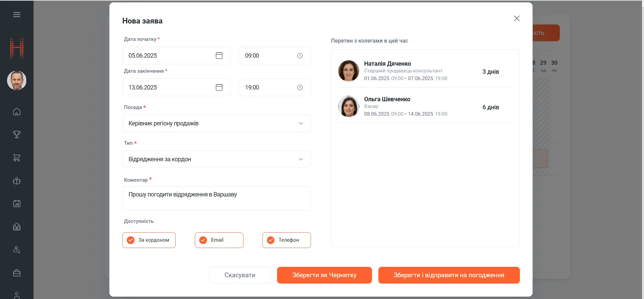
Task: Open the shopping cart icon in the sidebar
Action: 17,158
